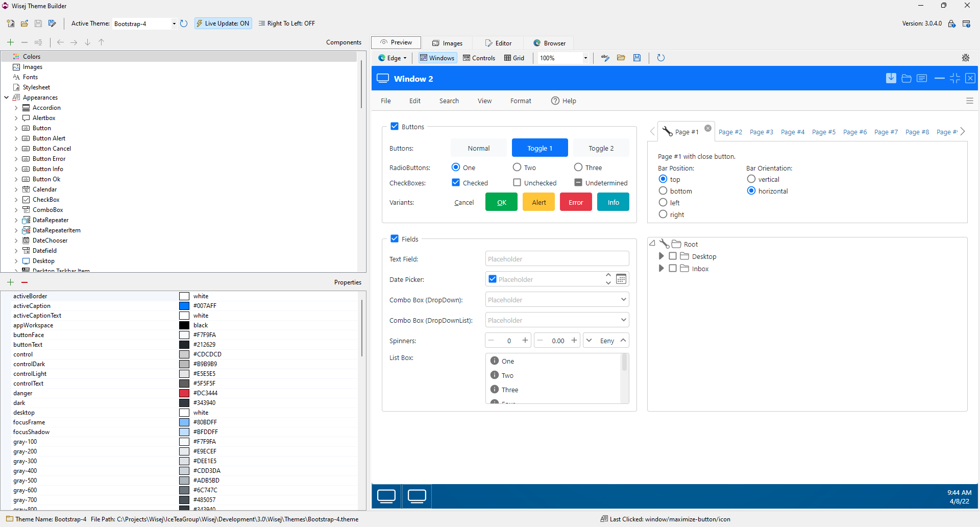Toggle the Undetermined checkbox
980x527 pixels.
click(578, 182)
